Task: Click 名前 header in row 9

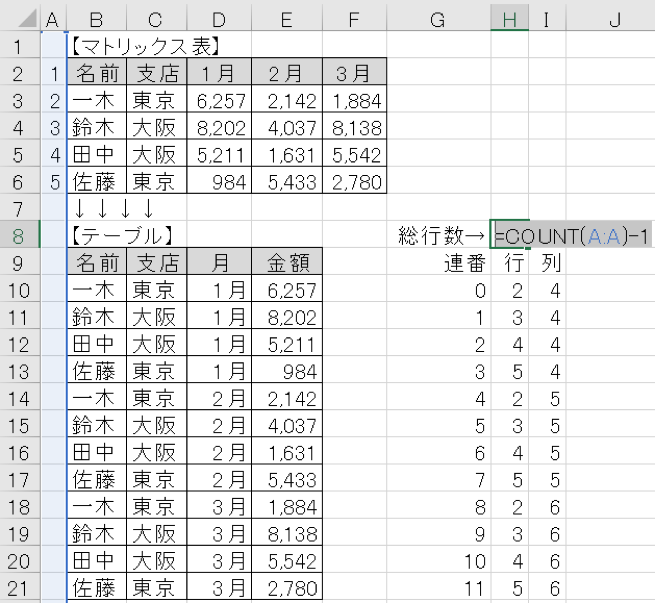Action: click(96, 262)
